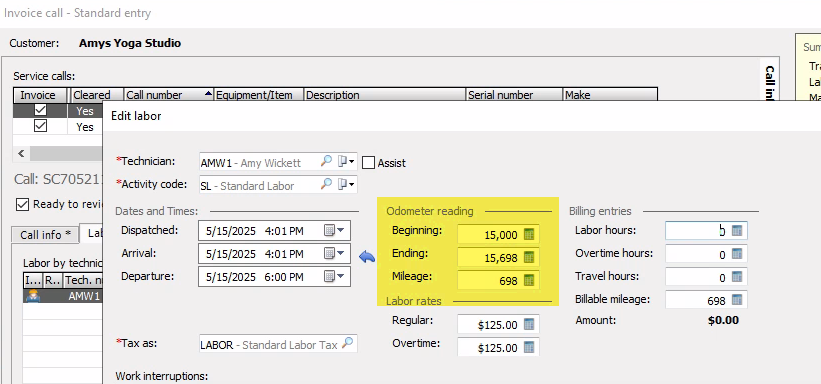The image size is (821, 384).
Task: Click the Equipment/Item column header
Action: [259, 95]
